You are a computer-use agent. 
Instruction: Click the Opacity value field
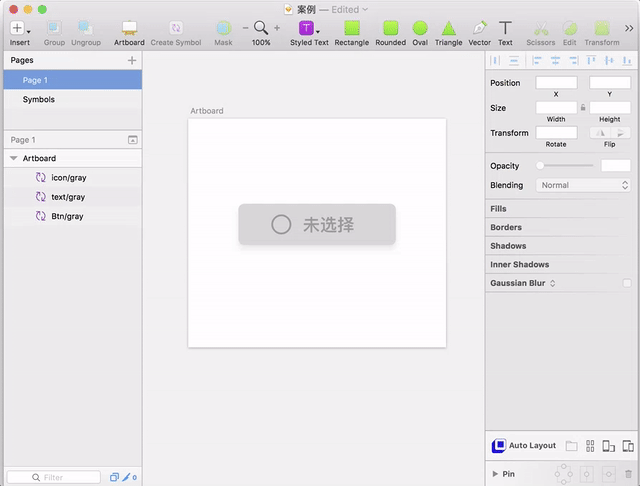(616, 166)
